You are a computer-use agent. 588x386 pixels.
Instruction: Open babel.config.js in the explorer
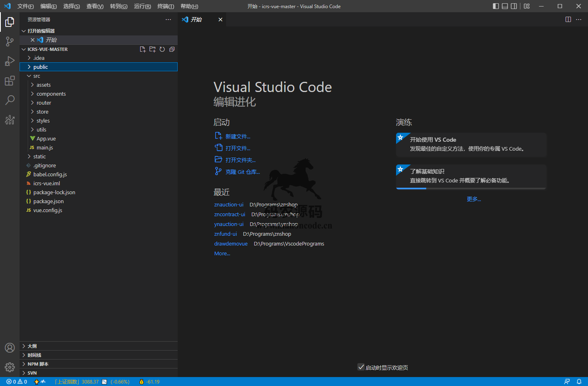(x=99, y=175)
